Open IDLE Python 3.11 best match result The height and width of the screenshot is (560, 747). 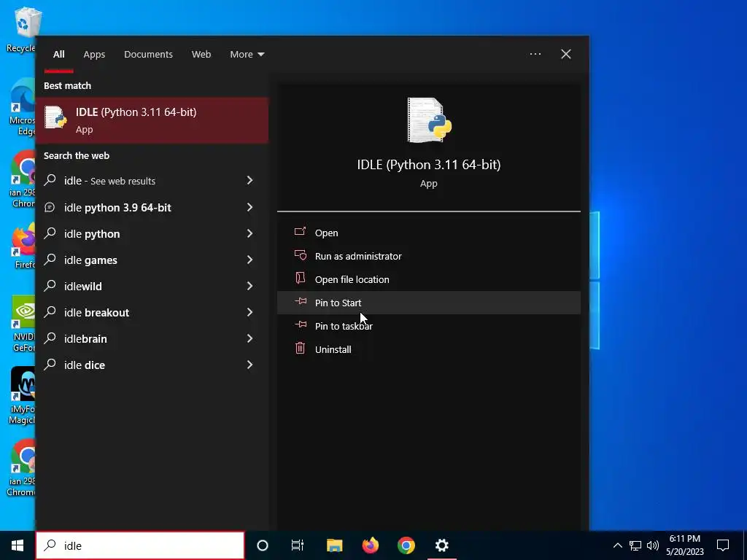[x=152, y=120]
